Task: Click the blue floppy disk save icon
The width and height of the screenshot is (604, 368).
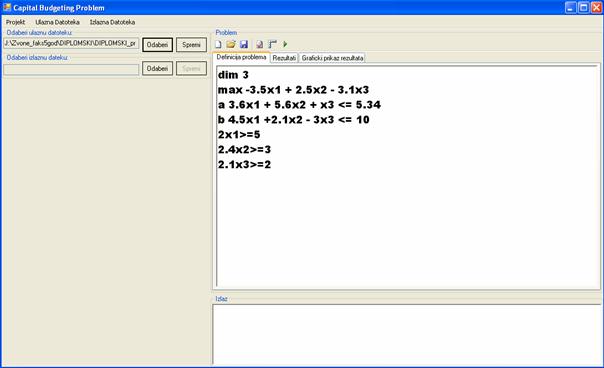Action: click(x=244, y=44)
